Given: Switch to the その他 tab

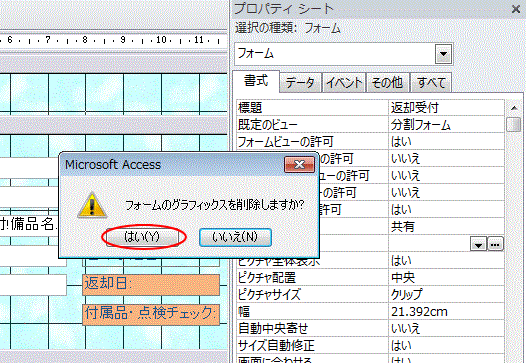Looking at the screenshot, I should tap(387, 83).
